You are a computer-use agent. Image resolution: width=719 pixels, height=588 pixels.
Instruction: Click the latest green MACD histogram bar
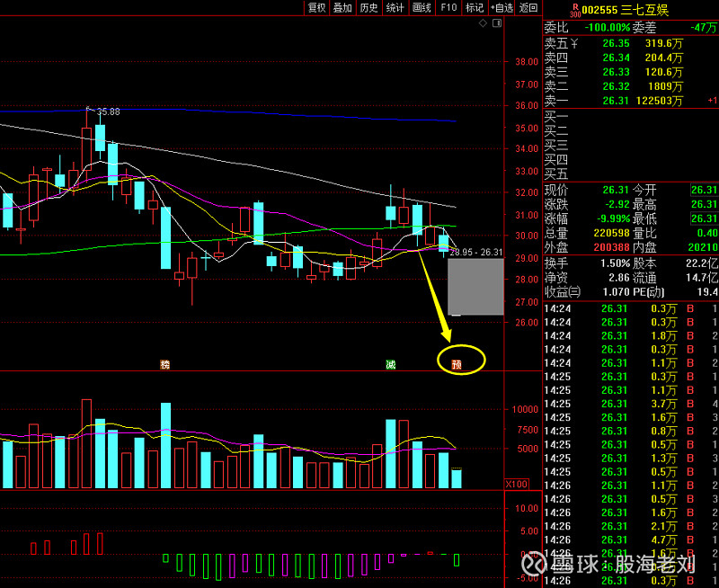click(457, 560)
